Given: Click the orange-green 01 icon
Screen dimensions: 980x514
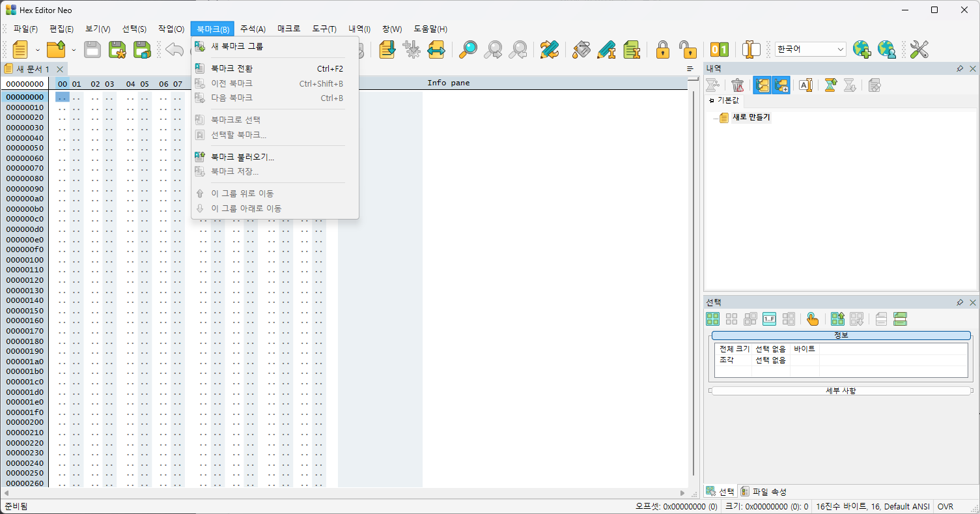Looking at the screenshot, I should coord(720,50).
